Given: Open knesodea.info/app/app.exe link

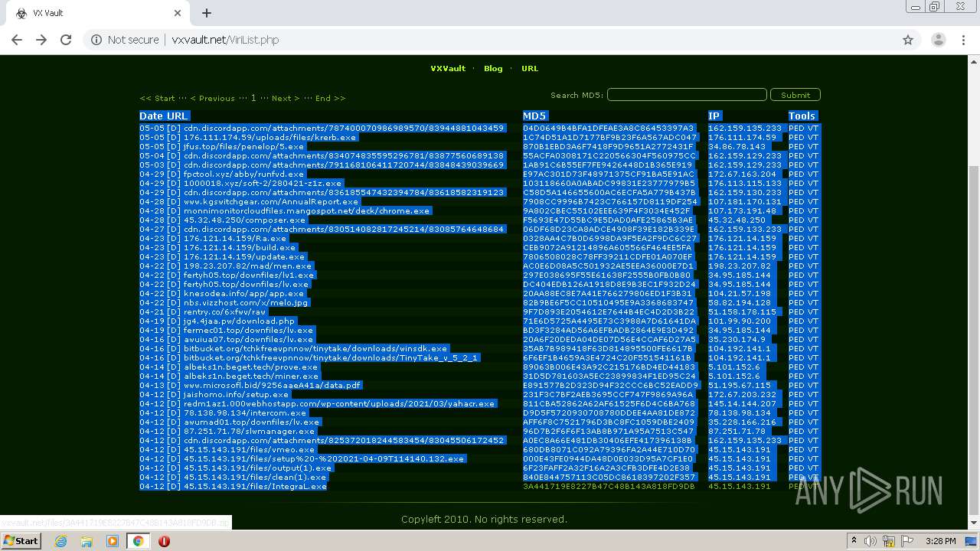Looking at the screenshot, I should pos(243,293).
